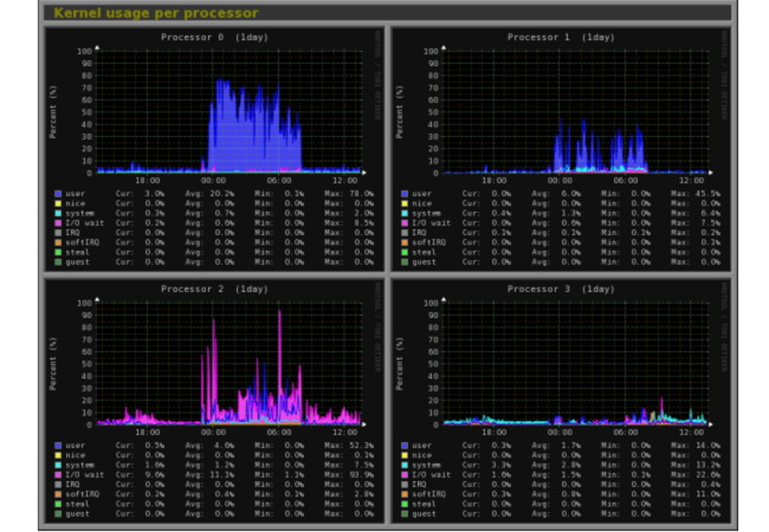
Task: Click the right arrow on Processor 1 time axis
Action: [x=711, y=173]
